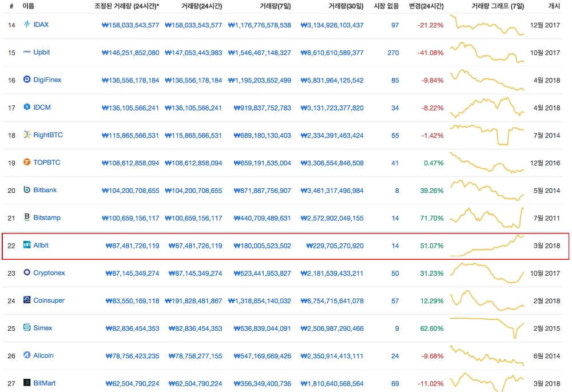The width and height of the screenshot is (572, 392).
Task: Sort by 개시 column header
Action: click(554, 6)
